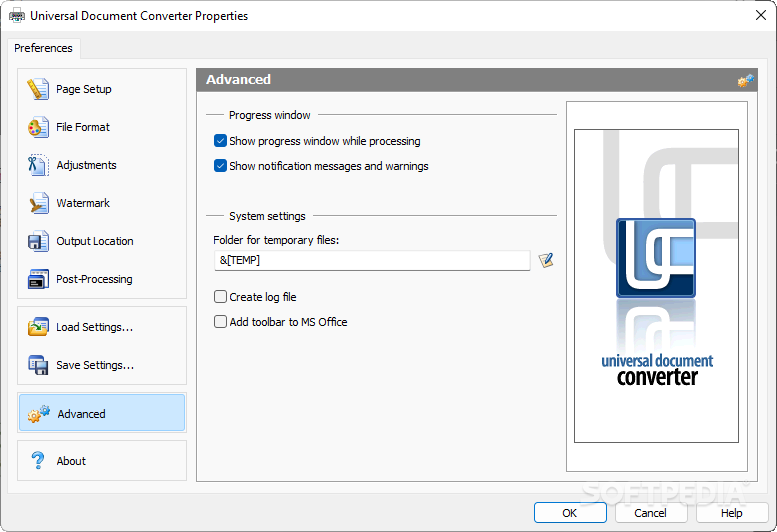Enable Create log file checkbox
The height and width of the screenshot is (532, 777).
click(220, 297)
